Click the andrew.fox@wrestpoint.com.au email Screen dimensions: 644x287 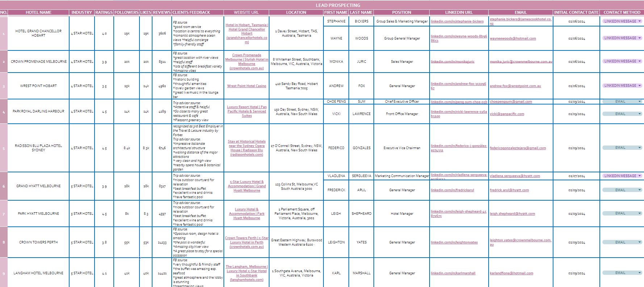(x=515, y=86)
